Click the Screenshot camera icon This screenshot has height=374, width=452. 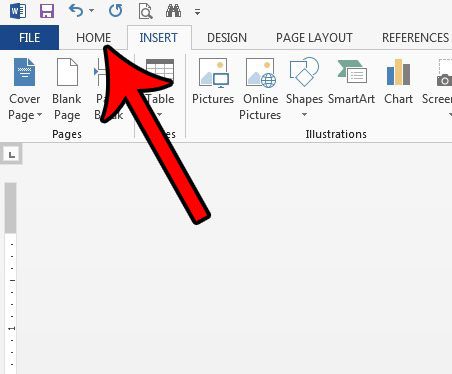click(x=445, y=73)
